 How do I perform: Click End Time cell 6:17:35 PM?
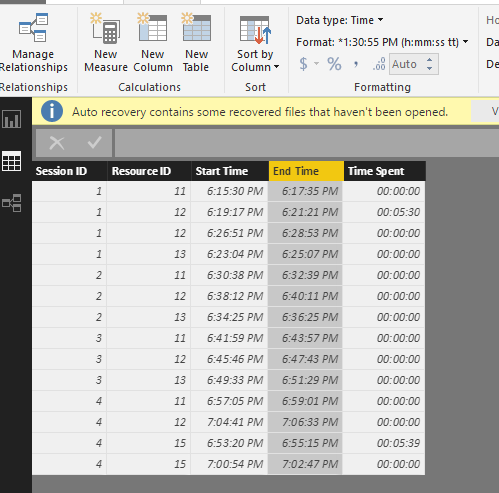coord(305,191)
